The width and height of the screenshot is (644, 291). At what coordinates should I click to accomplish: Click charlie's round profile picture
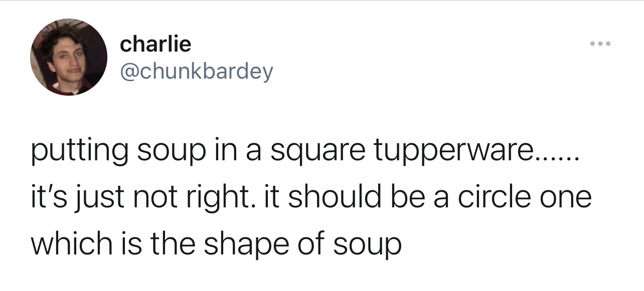(69, 57)
